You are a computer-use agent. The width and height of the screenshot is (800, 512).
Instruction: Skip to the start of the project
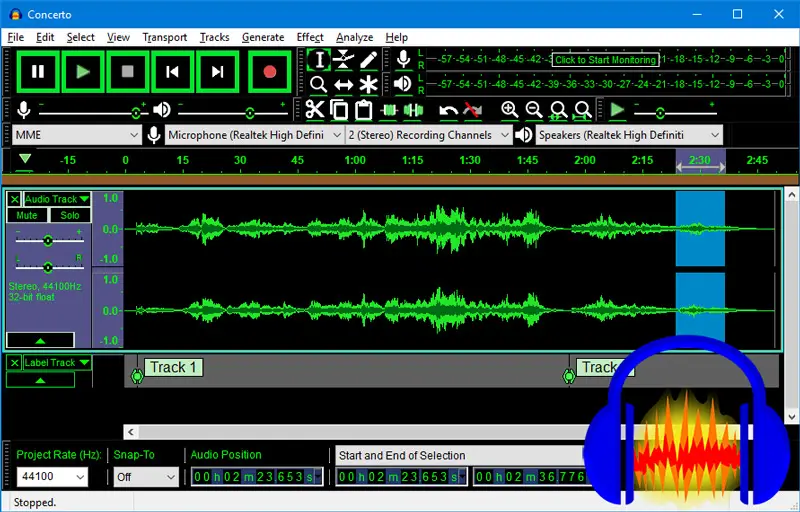[x=172, y=71]
